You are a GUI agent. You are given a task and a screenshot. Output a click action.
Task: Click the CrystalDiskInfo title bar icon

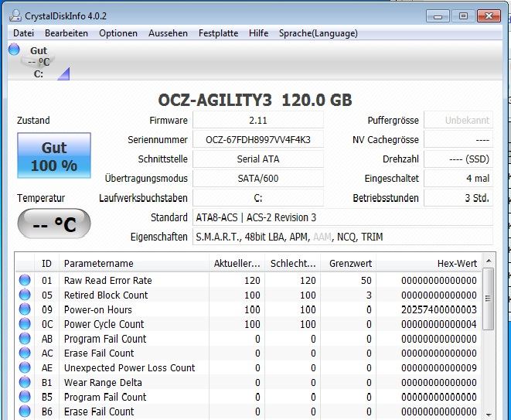click(15, 15)
